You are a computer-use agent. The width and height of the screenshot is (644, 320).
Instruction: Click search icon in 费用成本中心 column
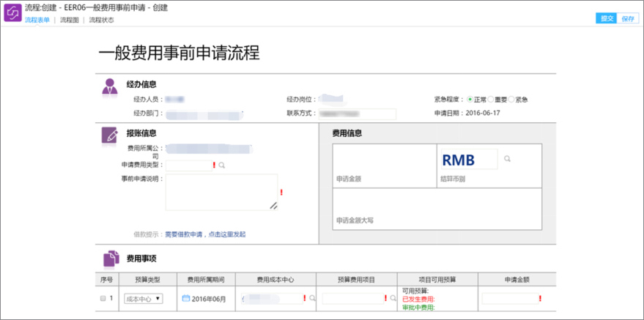click(312, 299)
